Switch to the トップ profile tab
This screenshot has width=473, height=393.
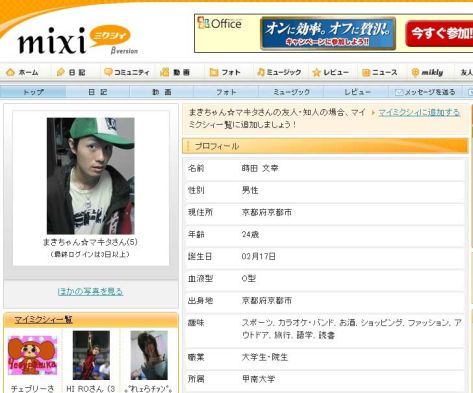[x=33, y=92]
